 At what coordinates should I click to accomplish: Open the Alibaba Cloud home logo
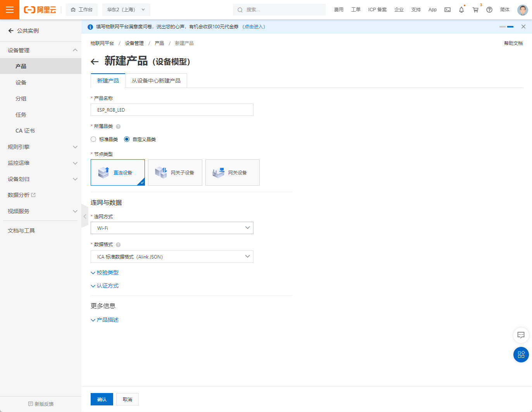tap(40, 10)
